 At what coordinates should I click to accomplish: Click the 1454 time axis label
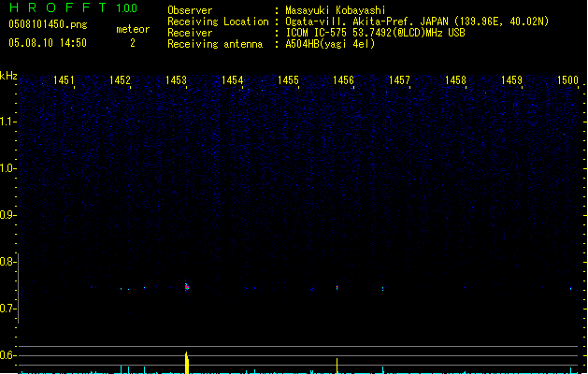click(232, 79)
